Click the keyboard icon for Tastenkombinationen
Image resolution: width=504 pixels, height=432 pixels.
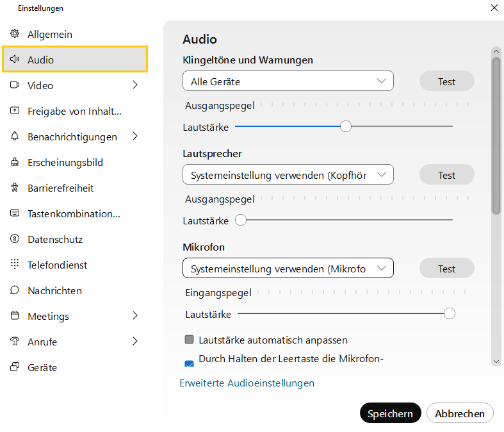(x=15, y=213)
